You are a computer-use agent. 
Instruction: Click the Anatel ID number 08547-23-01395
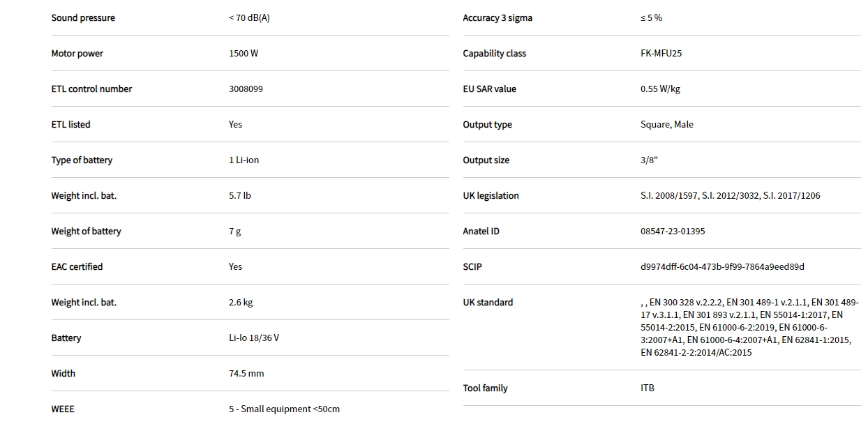[x=673, y=232]
